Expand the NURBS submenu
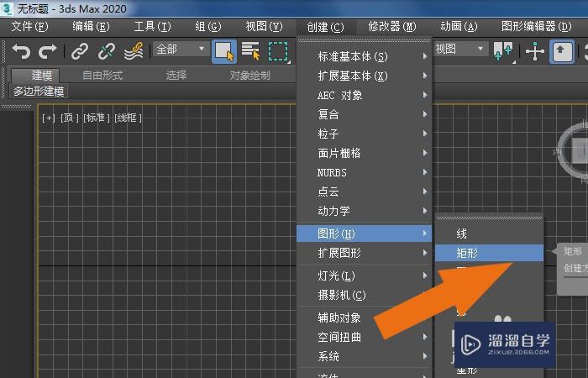 [364, 172]
